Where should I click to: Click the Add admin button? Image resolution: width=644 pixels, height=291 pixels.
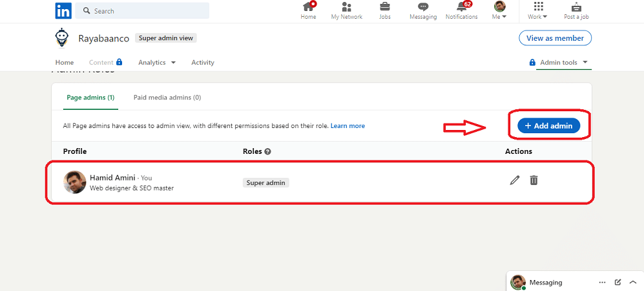tap(548, 125)
